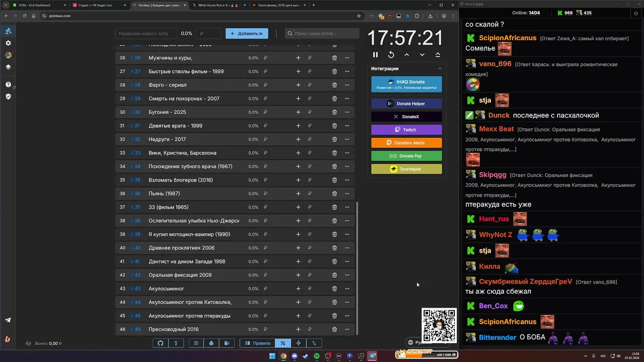Open the settings gear in left sidebar
The image size is (644, 362).
(x=8, y=43)
